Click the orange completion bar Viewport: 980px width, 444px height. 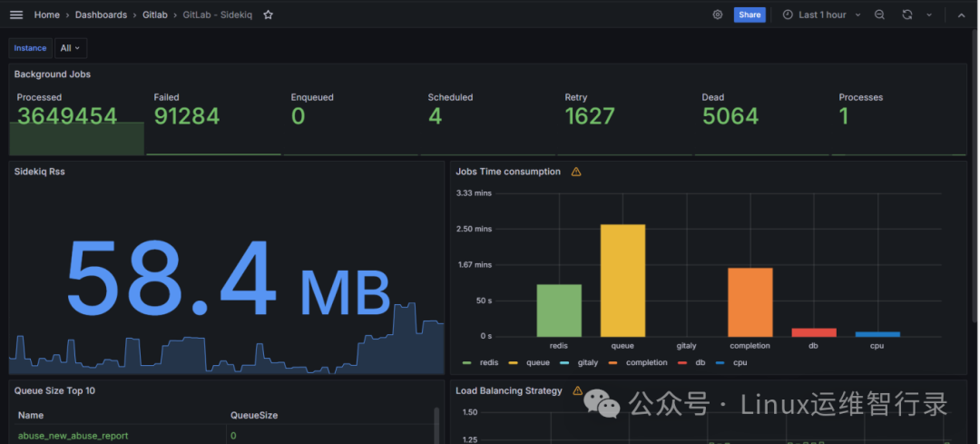(750, 302)
